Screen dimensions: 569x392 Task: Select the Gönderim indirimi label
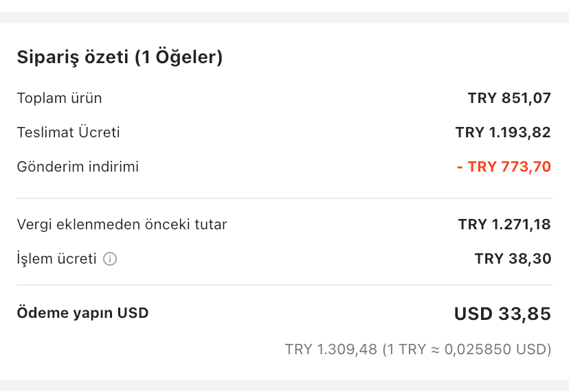coord(78,167)
